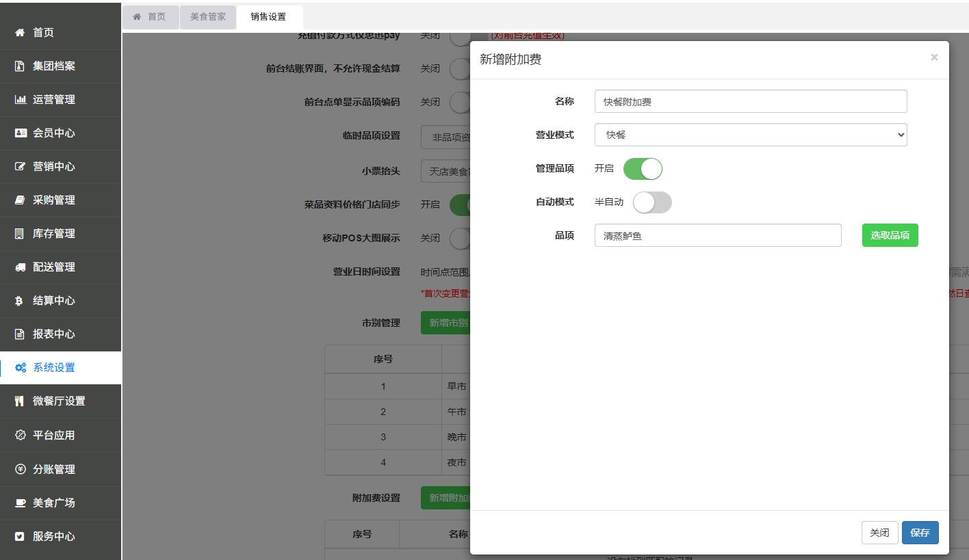This screenshot has height=560, width=969.
Task: Click the 配送管理 truck icon
Action: point(21,267)
